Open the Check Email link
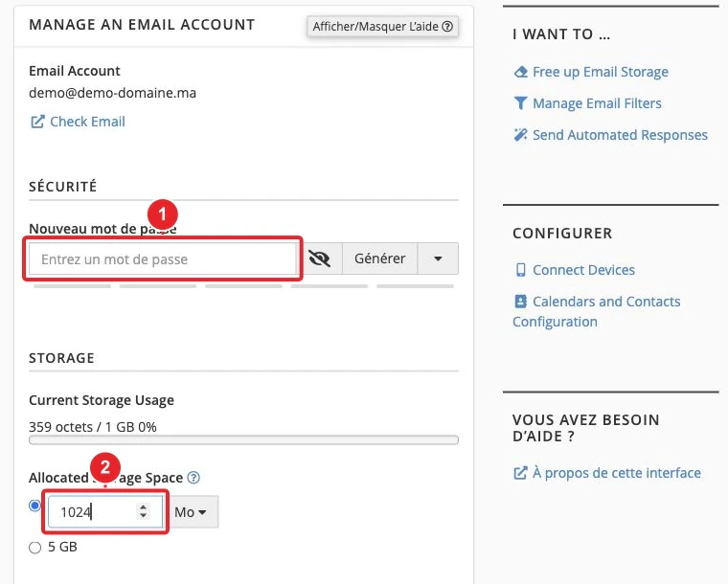 click(87, 122)
